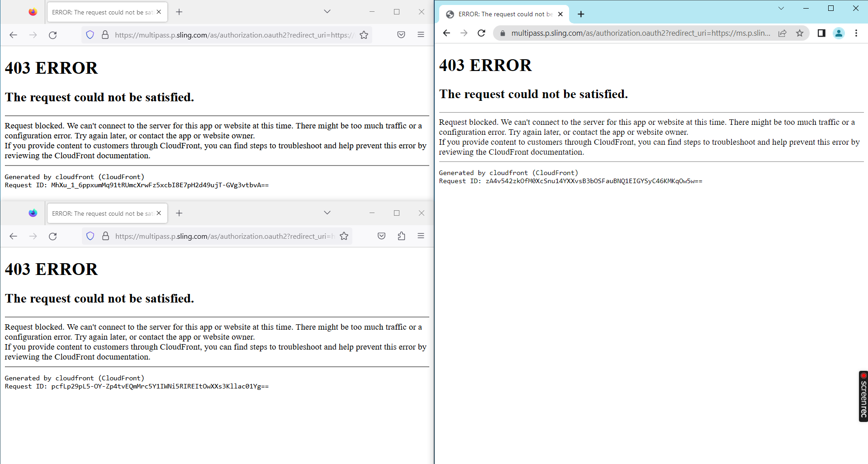The height and width of the screenshot is (464, 868).
Task: Open the Firefox hamburger application menu
Action: (421, 34)
